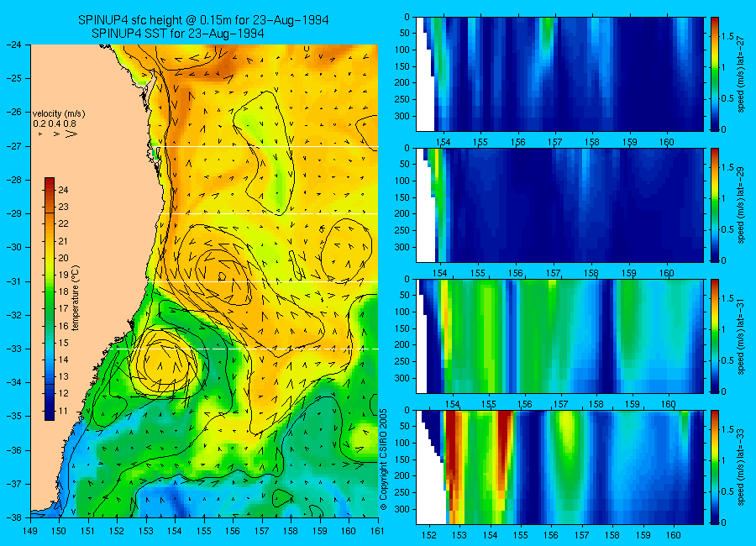
Task: Click the '-24' latitude label on the map axis
Action: click(13, 45)
